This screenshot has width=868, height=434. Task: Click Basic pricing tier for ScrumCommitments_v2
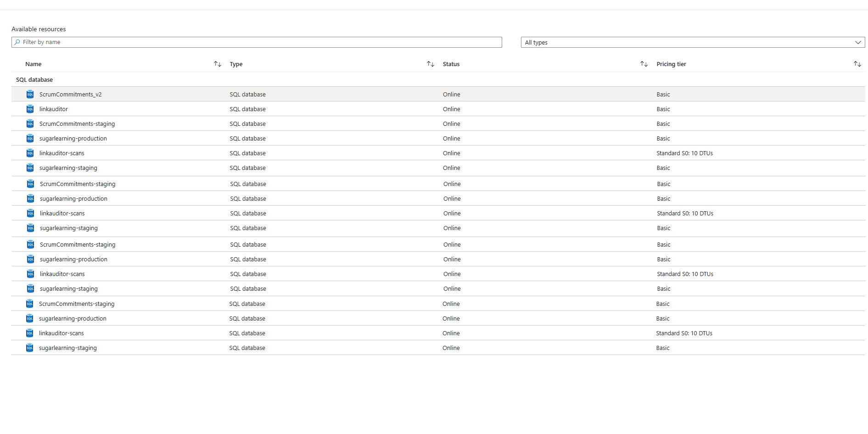(663, 94)
